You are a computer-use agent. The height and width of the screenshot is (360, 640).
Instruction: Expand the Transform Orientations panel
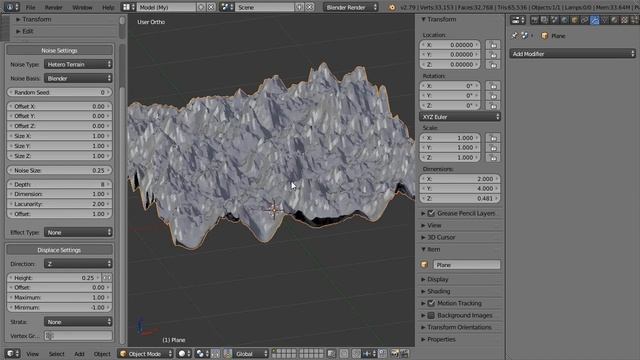[459, 327]
